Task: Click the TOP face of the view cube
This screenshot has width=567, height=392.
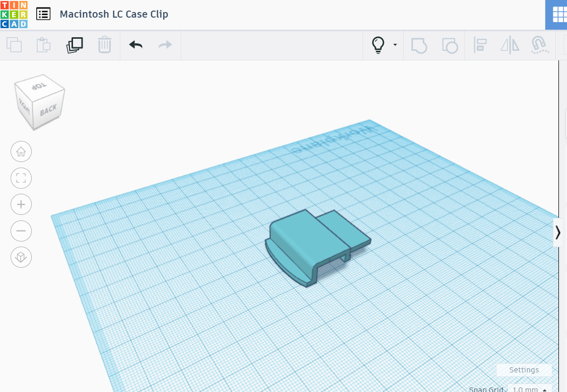Action: point(40,85)
